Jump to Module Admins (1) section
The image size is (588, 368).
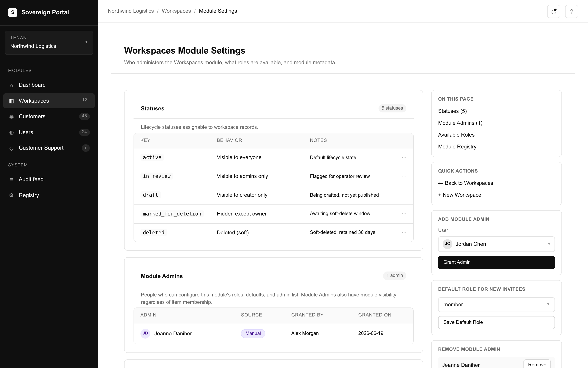(460, 123)
